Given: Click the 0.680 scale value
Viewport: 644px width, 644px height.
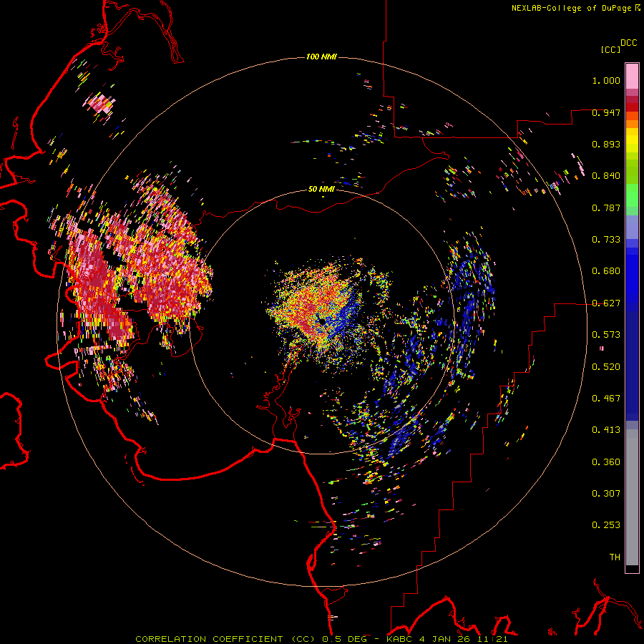Looking at the screenshot, I should tap(606, 271).
